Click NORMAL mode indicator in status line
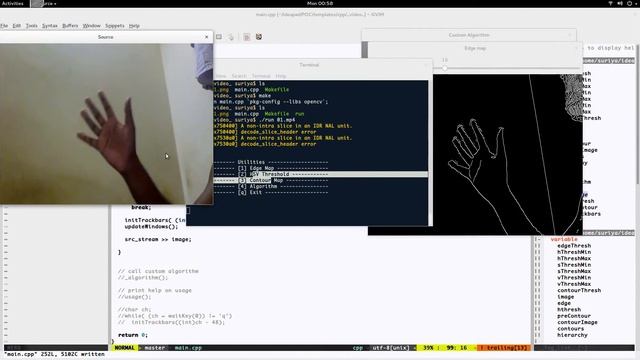The width and height of the screenshot is (640, 360). coord(124,348)
